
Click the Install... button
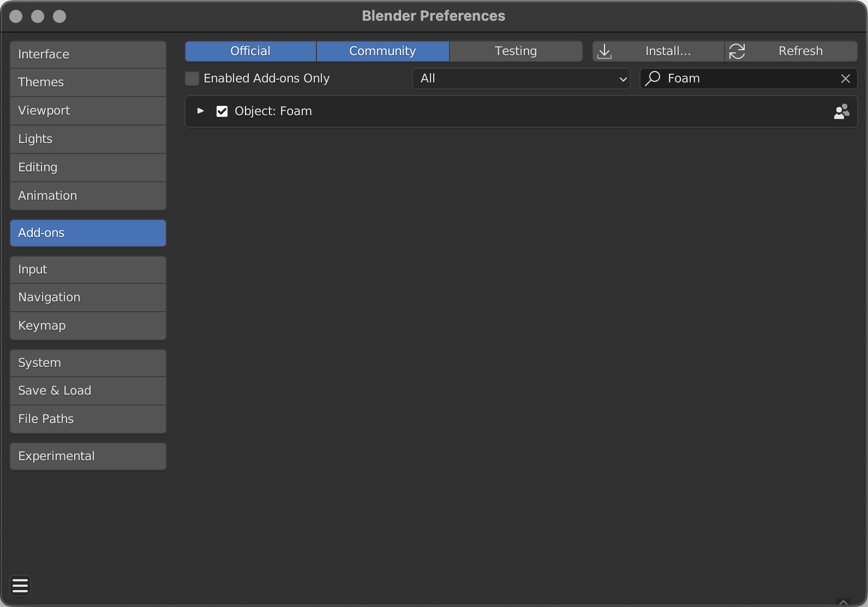pos(659,51)
